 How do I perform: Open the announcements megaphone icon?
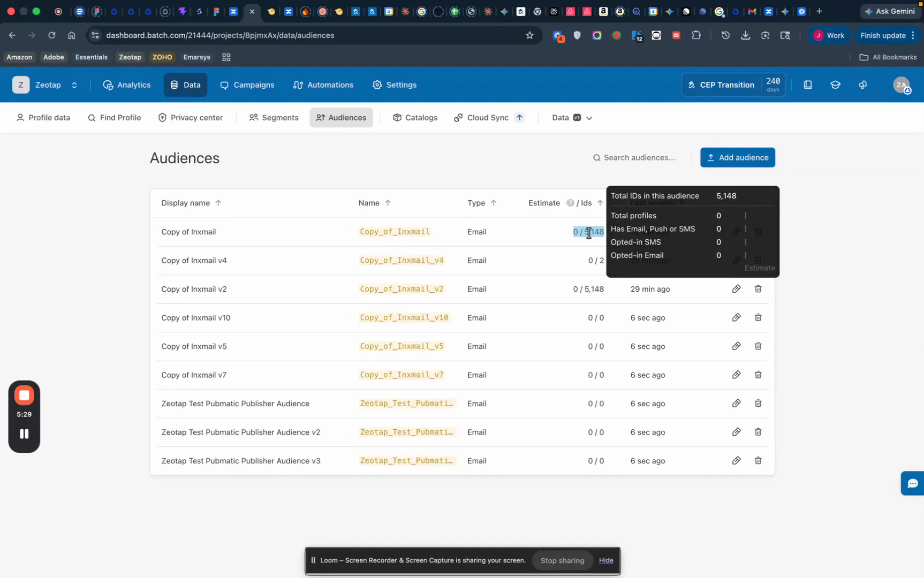coord(863,85)
